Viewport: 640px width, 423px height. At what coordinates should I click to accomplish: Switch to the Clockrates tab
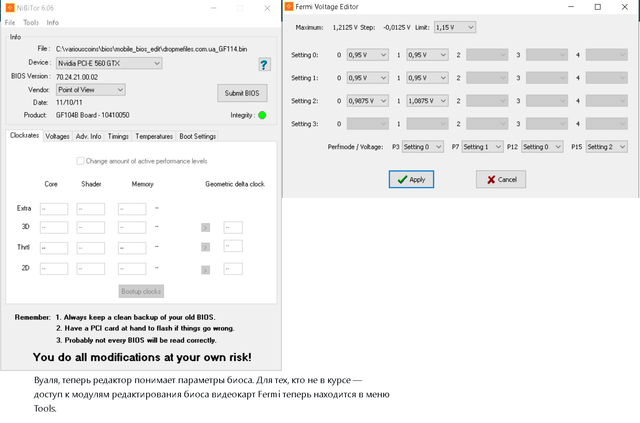click(24, 136)
